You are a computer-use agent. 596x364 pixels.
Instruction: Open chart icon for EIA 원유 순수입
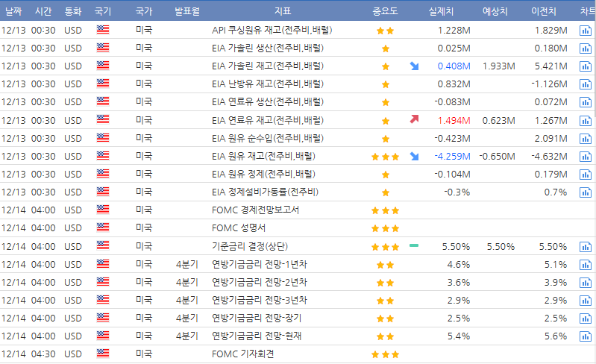[x=586, y=138]
